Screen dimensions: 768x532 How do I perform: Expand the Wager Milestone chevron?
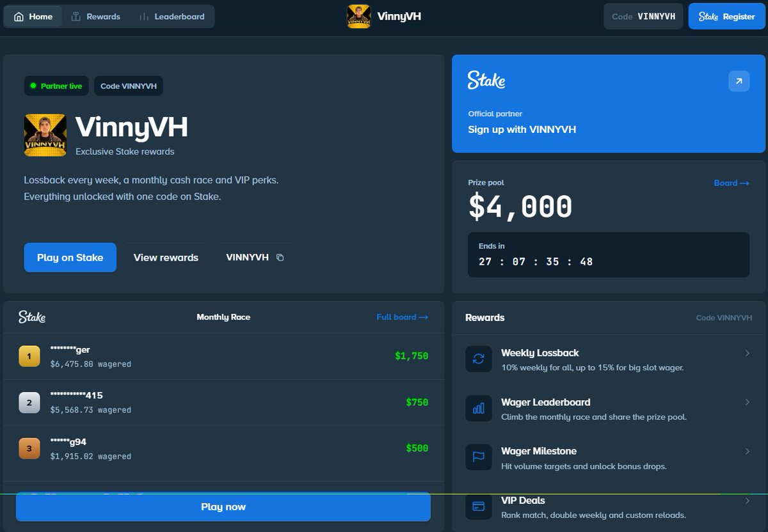point(748,451)
